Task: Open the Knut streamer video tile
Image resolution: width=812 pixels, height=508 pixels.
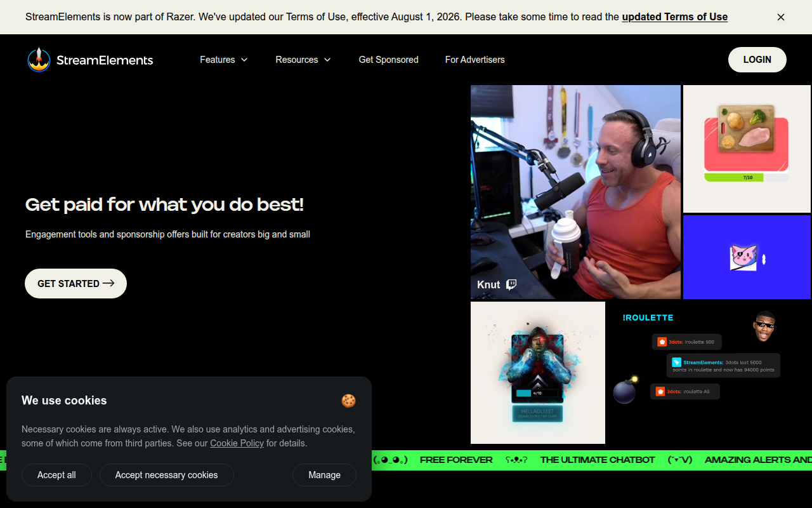Action: point(575,192)
